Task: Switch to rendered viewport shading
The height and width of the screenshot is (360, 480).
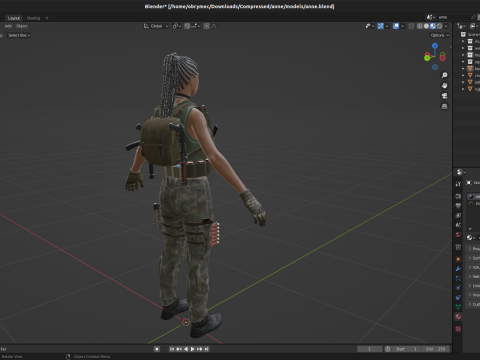Action: (440, 26)
